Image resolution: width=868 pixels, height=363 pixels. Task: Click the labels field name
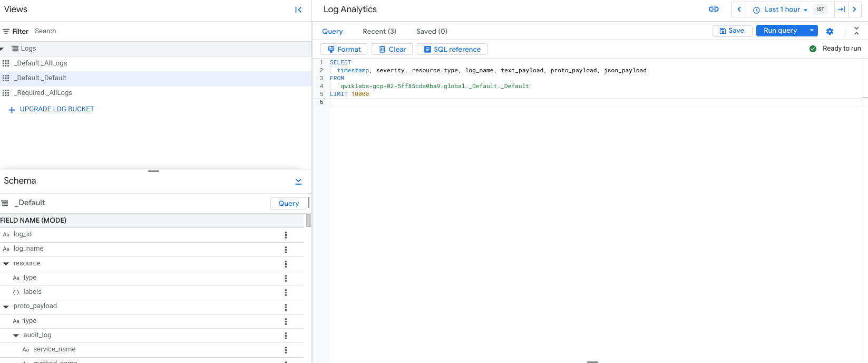click(x=32, y=292)
